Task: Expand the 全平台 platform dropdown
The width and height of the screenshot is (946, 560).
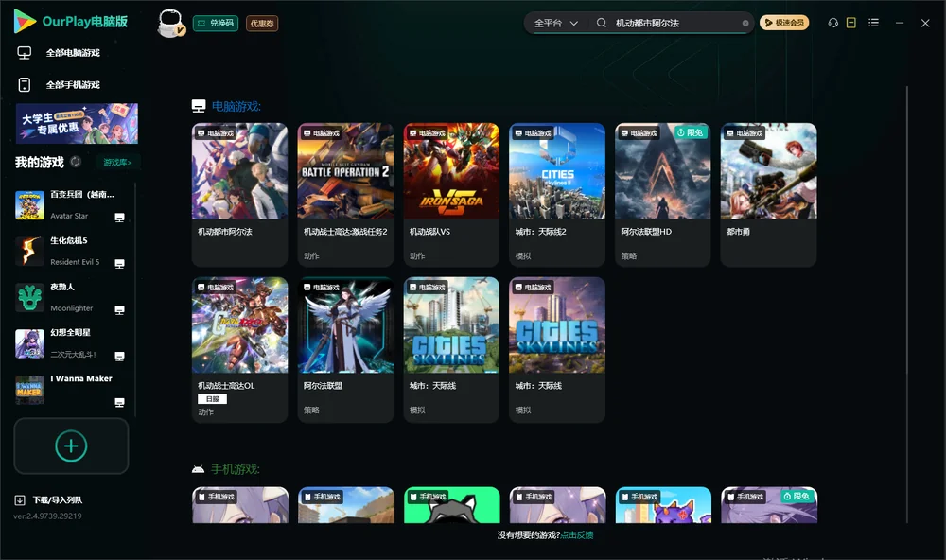Action: 556,23
